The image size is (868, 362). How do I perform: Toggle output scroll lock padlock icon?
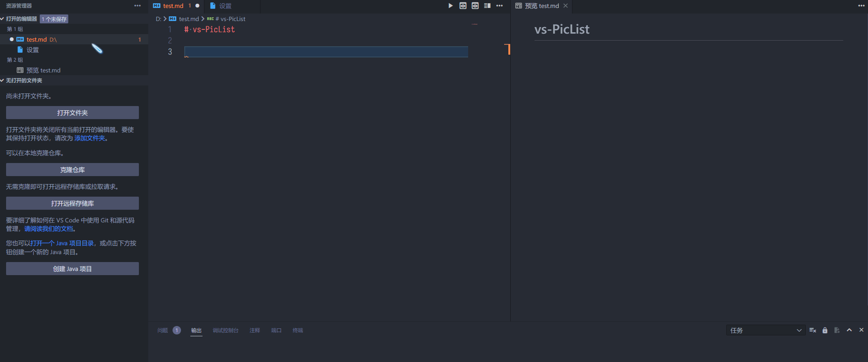[825, 330]
